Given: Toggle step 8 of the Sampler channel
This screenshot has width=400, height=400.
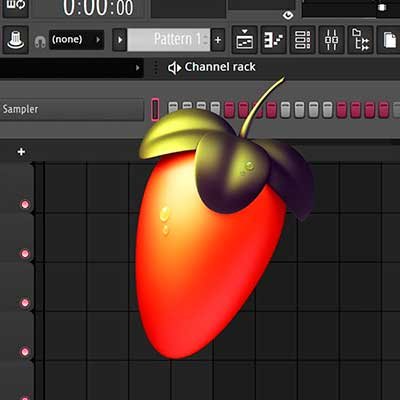Looking at the screenshot, I should pyautogui.click(x=271, y=110).
